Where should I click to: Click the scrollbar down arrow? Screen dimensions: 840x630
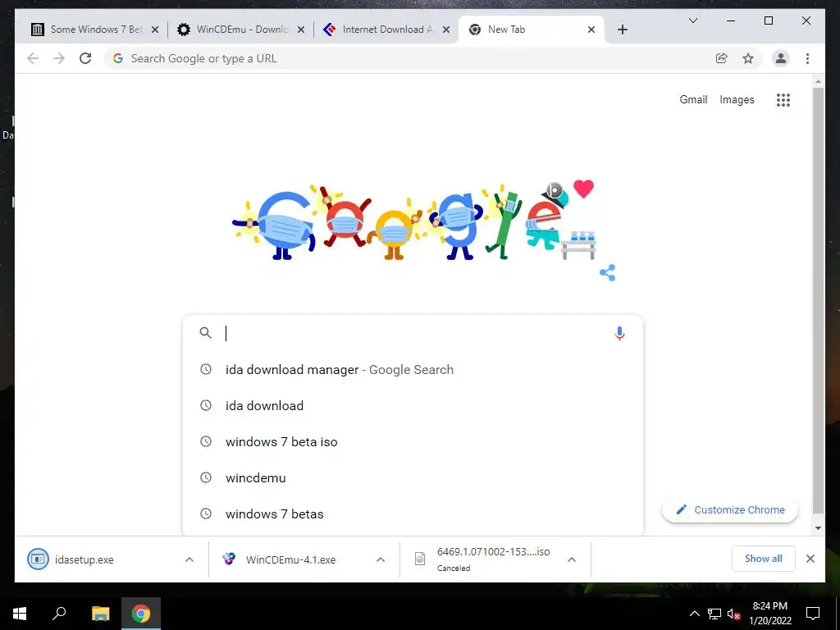point(818,528)
